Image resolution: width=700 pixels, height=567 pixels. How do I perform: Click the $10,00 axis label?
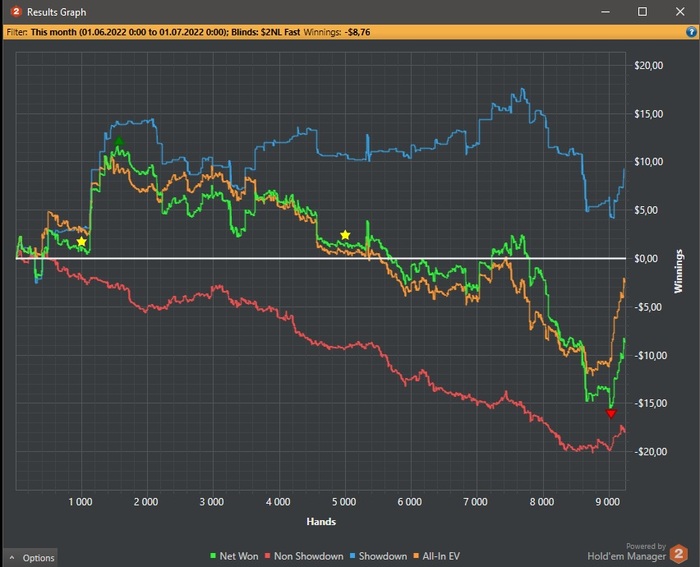[649, 162]
